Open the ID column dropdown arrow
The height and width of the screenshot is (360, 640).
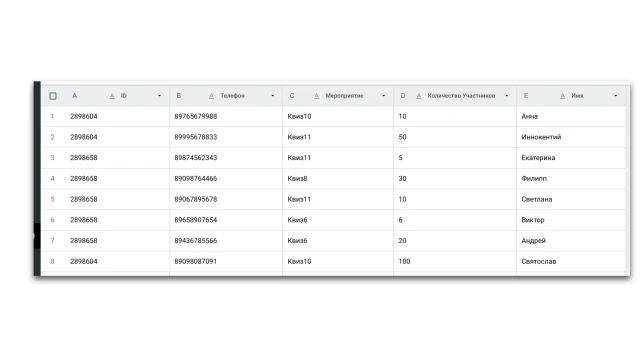(x=160, y=96)
